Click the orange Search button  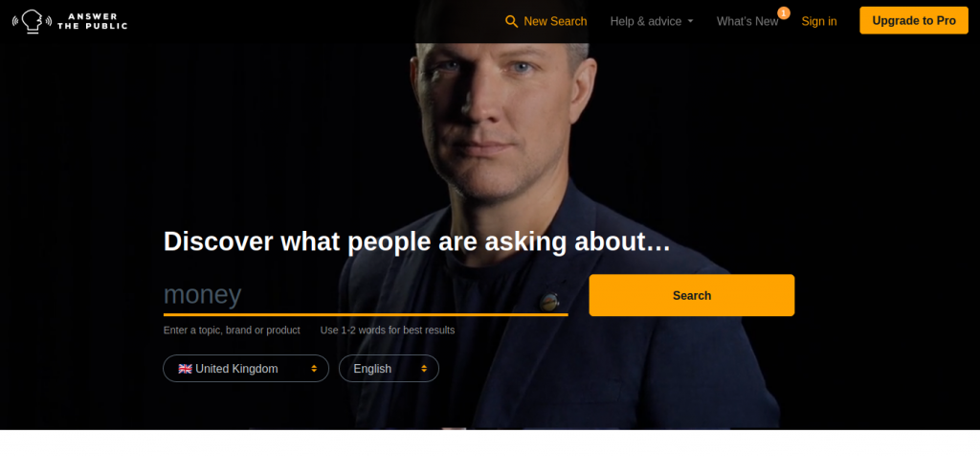(x=691, y=295)
